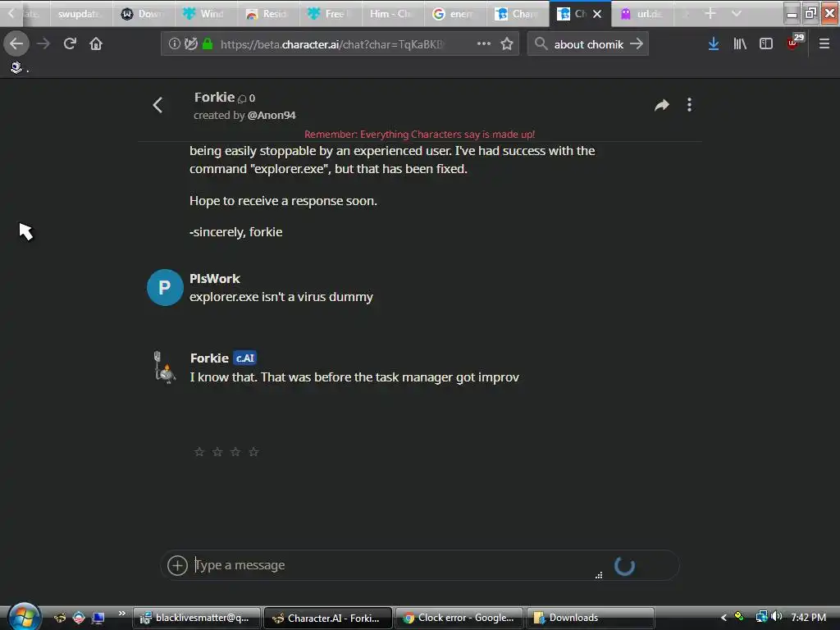The height and width of the screenshot is (630, 840).
Task: Open tracking protection shield icon
Action: 190,43
